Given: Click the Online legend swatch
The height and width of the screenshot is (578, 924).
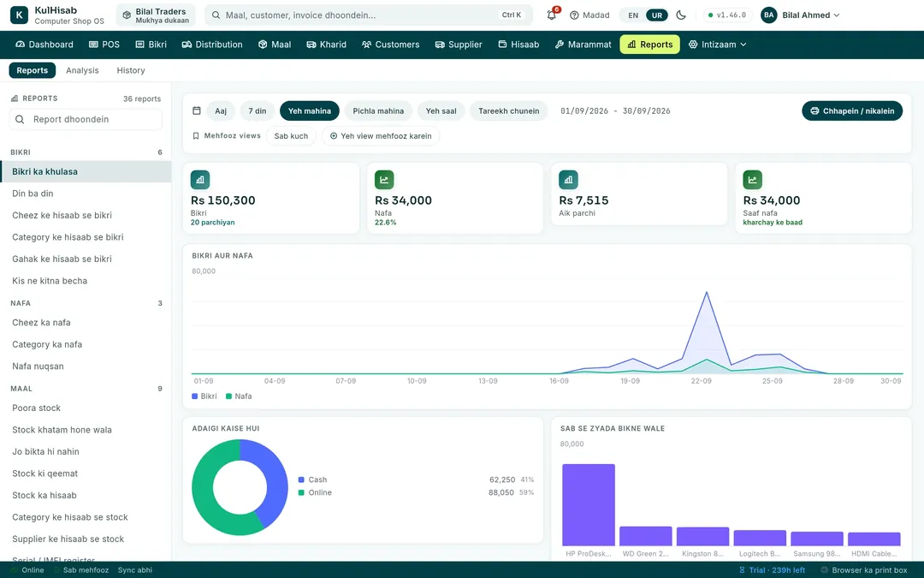Looking at the screenshot, I should [301, 492].
